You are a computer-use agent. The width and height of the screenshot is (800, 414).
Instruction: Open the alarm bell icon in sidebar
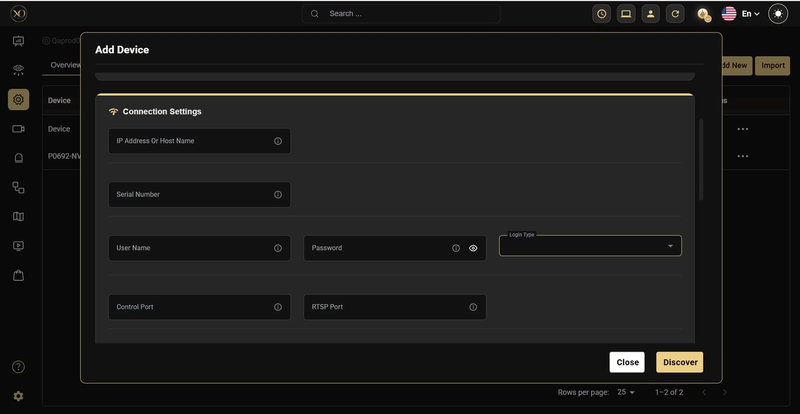(18, 158)
